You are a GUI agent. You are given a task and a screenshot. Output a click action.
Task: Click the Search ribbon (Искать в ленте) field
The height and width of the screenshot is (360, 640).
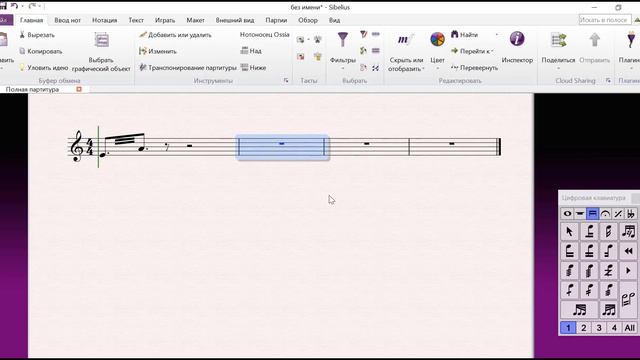(x=604, y=20)
